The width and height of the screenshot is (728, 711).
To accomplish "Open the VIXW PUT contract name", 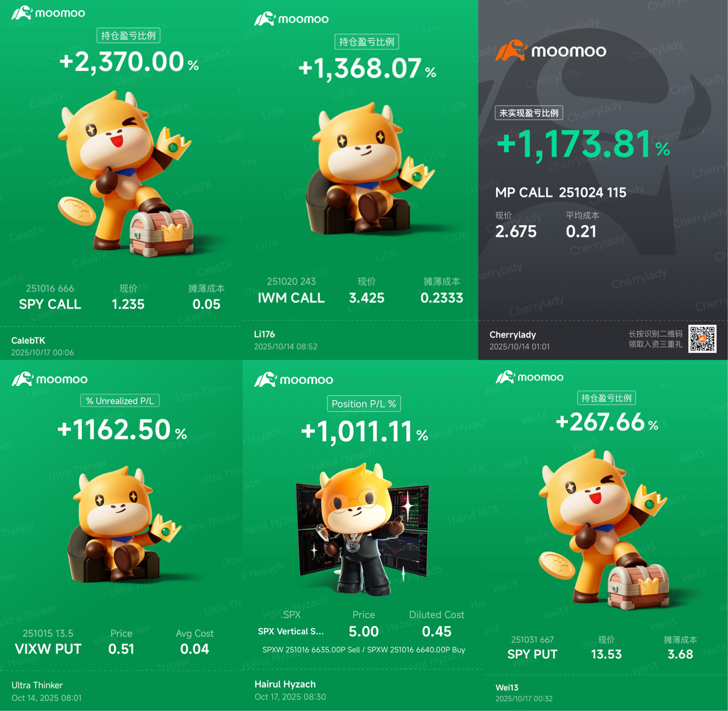I will 48,649.
